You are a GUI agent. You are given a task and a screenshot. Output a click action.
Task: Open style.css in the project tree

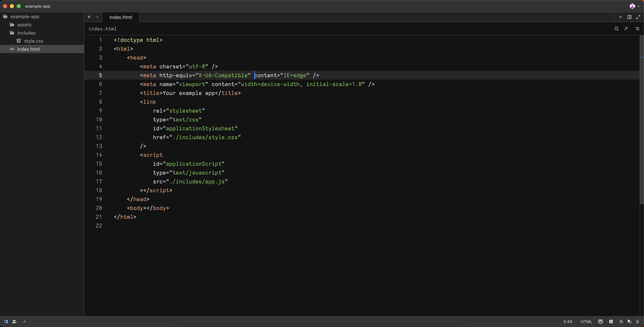(33, 41)
